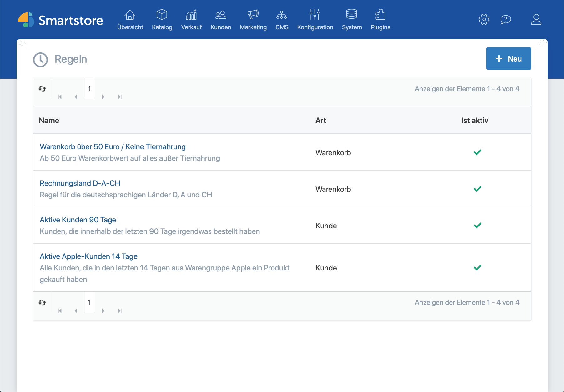The width and height of the screenshot is (564, 392).
Task: Create a new rule with Neu button
Action: [508, 59]
